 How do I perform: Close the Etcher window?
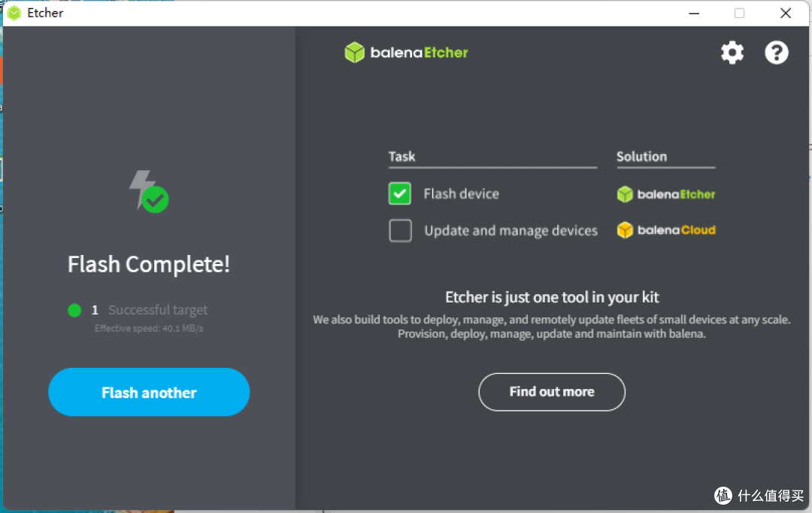[786, 13]
